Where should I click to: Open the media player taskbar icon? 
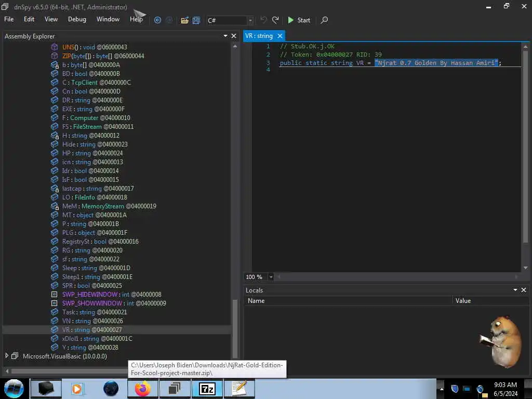[x=77, y=389]
